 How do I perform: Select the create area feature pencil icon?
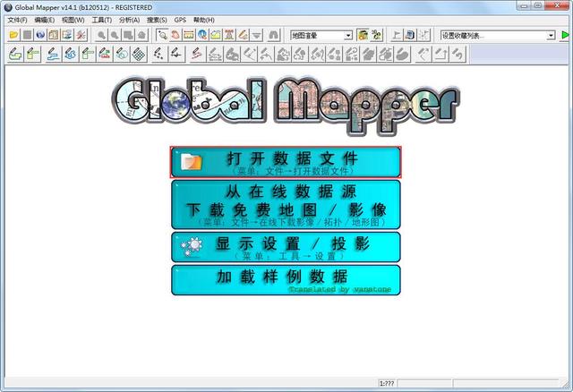(x=15, y=54)
